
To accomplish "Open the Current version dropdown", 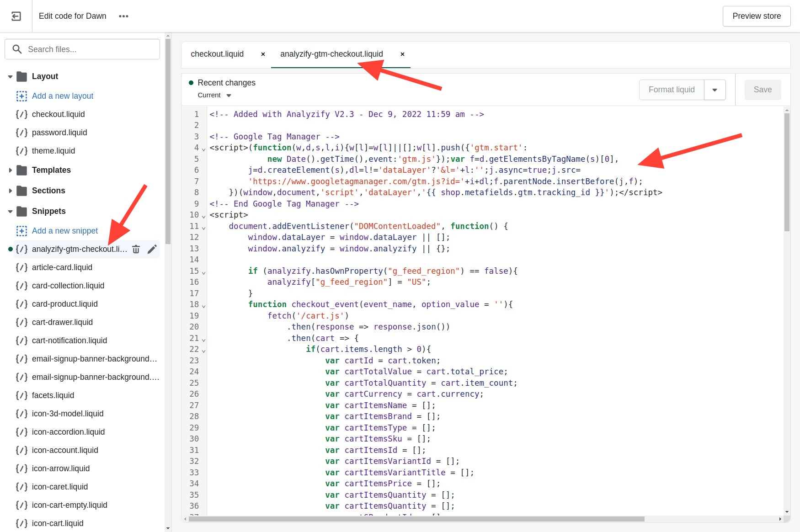I will tap(213, 95).
